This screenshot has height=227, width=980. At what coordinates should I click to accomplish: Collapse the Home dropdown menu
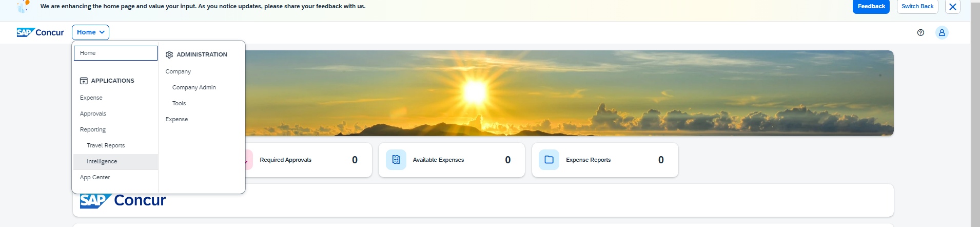tap(90, 32)
